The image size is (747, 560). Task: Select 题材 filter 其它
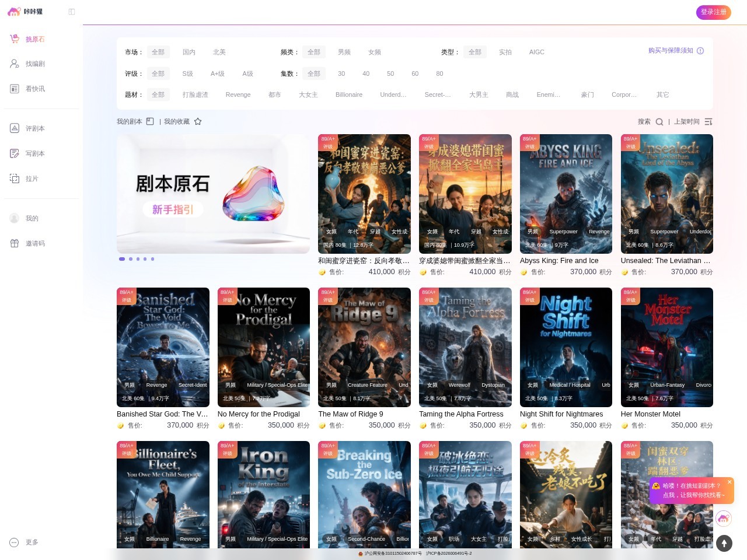click(663, 94)
